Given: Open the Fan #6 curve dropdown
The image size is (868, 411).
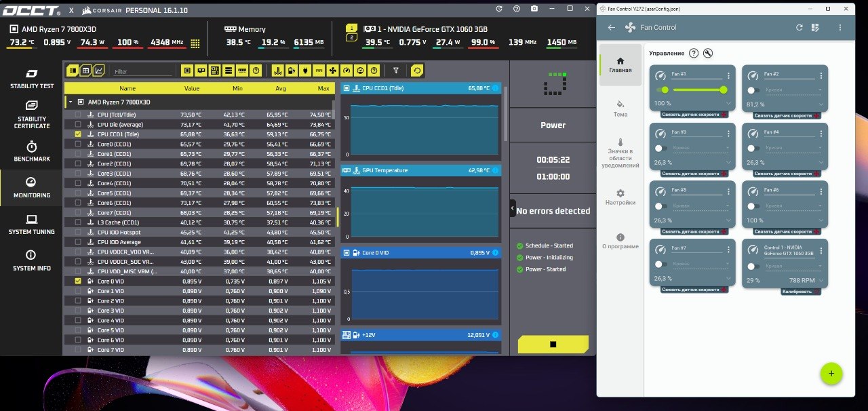Looking at the screenshot, I should [793, 206].
